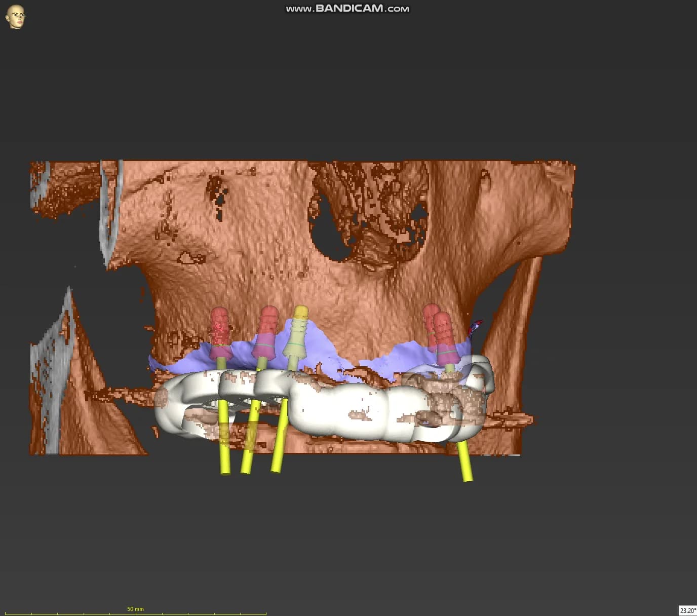Click the "50 mm" scale label
Screen dimensions: 697x616
(135, 609)
